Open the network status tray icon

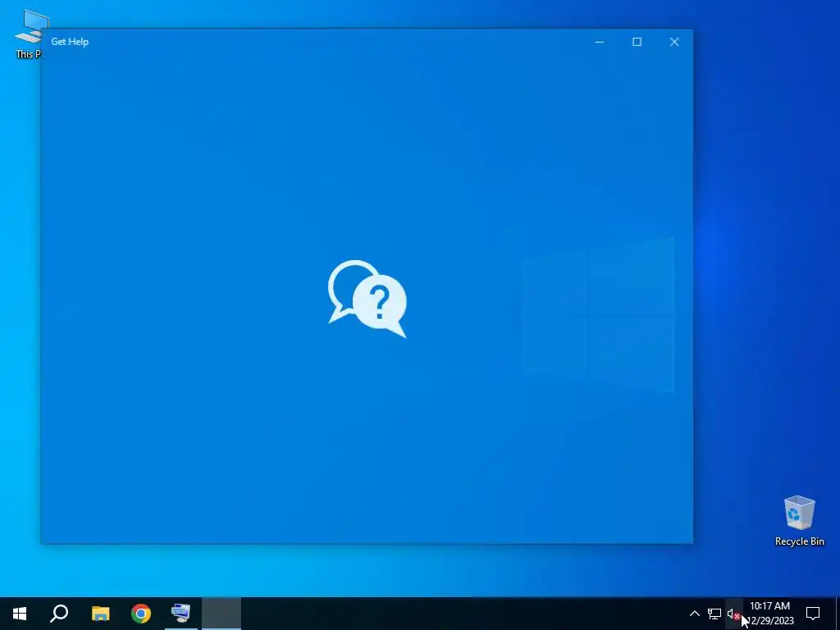tap(714, 614)
